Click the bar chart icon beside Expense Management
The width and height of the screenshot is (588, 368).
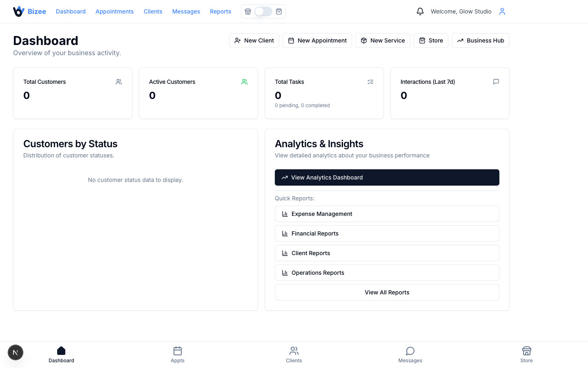[285, 214]
